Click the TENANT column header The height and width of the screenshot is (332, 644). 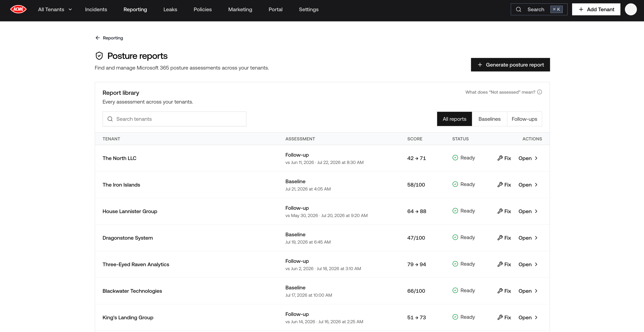point(111,139)
